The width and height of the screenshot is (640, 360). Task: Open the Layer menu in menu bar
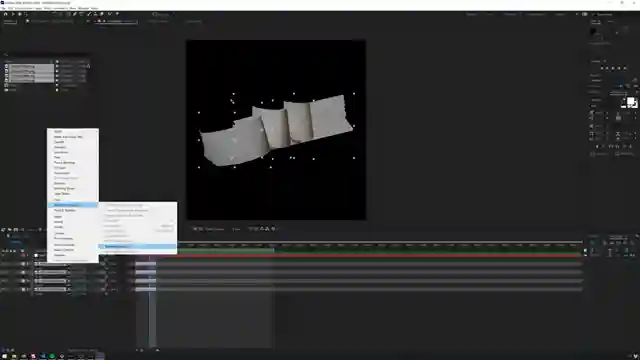click(38, 8)
